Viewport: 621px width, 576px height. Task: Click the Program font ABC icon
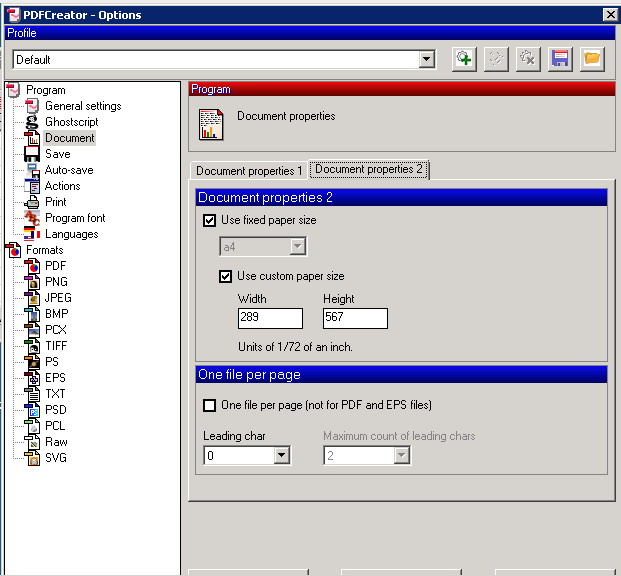tap(32, 218)
